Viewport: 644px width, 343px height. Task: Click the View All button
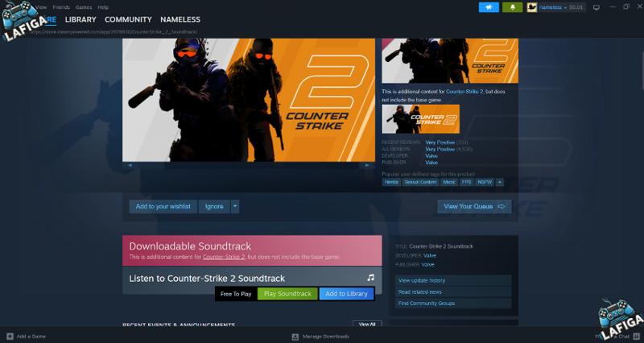pos(367,324)
